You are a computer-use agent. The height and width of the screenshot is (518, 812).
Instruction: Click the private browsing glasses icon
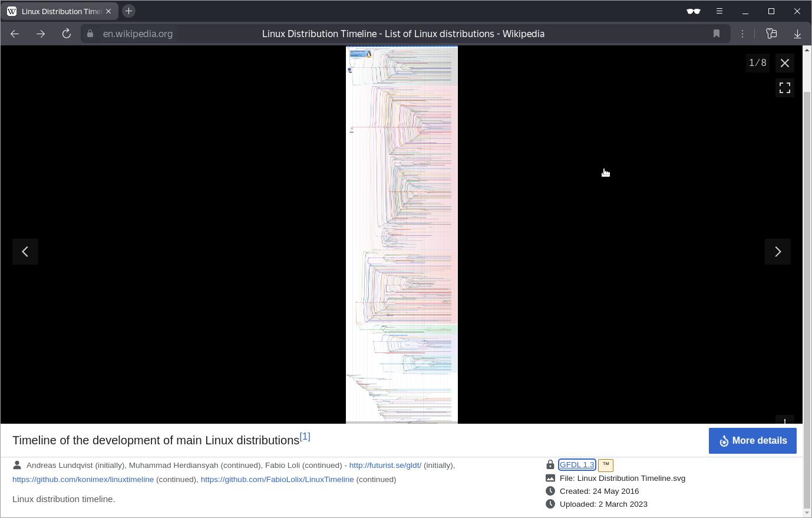coord(694,11)
